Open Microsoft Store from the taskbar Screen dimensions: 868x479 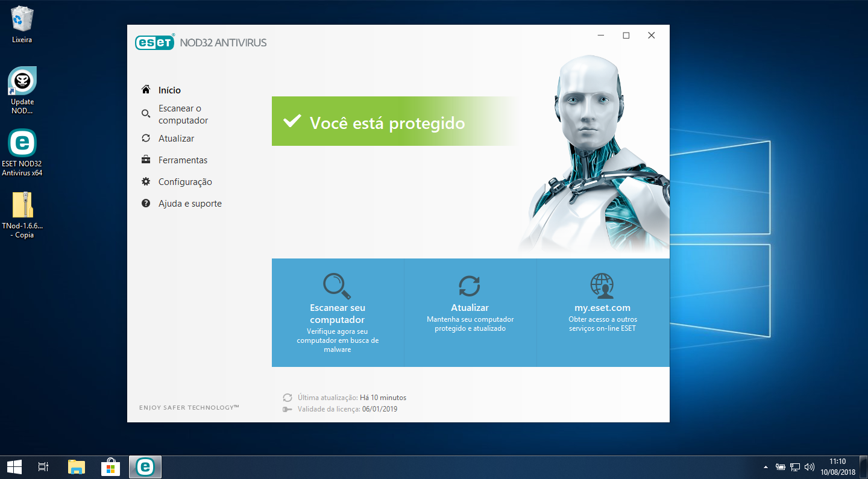(x=111, y=466)
